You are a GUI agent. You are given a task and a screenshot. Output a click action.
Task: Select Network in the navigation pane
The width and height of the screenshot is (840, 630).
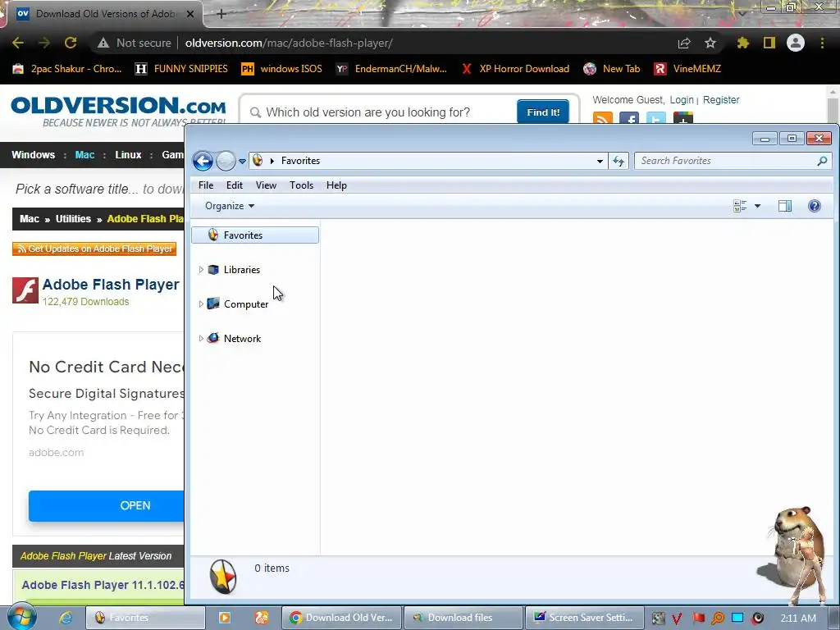pos(242,339)
